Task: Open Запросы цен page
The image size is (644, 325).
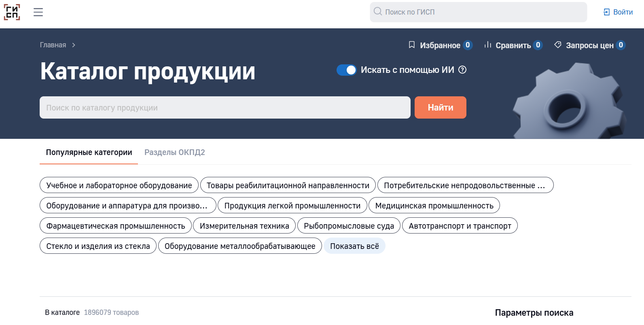Action: click(x=590, y=45)
